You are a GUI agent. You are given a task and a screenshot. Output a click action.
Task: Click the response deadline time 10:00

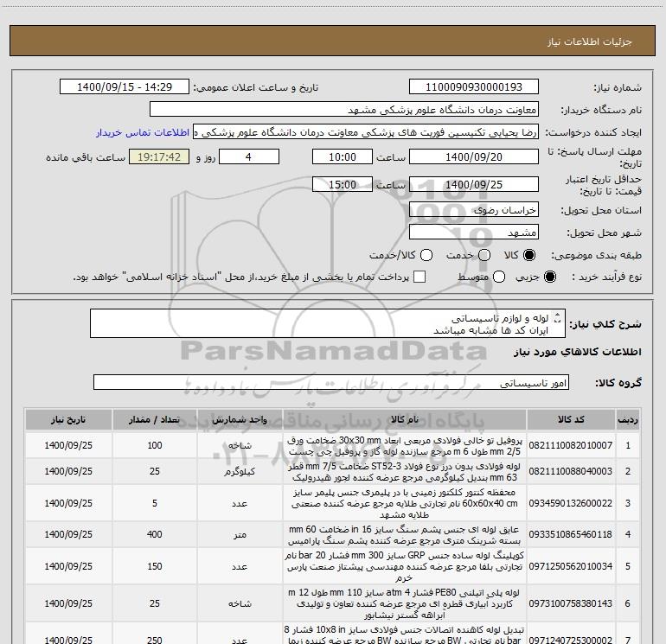[x=343, y=157]
